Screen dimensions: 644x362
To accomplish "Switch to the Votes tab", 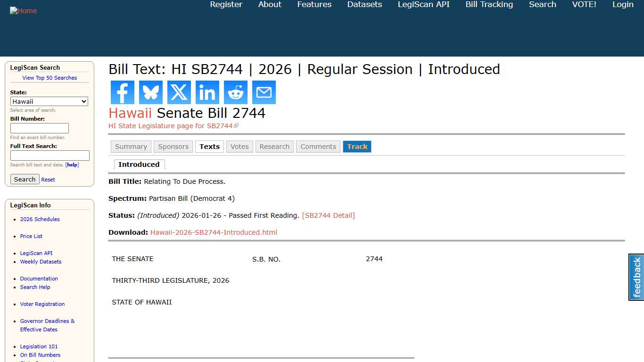I will (x=239, y=146).
